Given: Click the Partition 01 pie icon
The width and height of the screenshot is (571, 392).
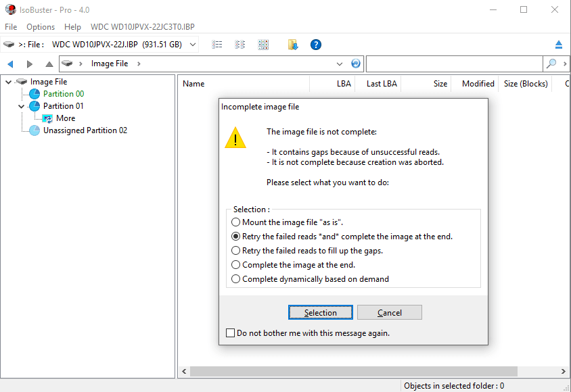Looking at the screenshot, I should coord(35,106).
